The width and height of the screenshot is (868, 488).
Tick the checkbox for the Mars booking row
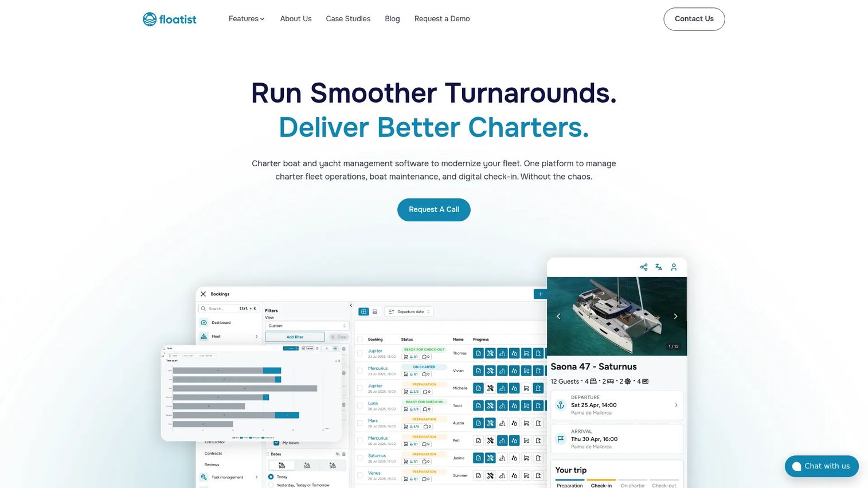pyautogui.click(x=360, y=423)
